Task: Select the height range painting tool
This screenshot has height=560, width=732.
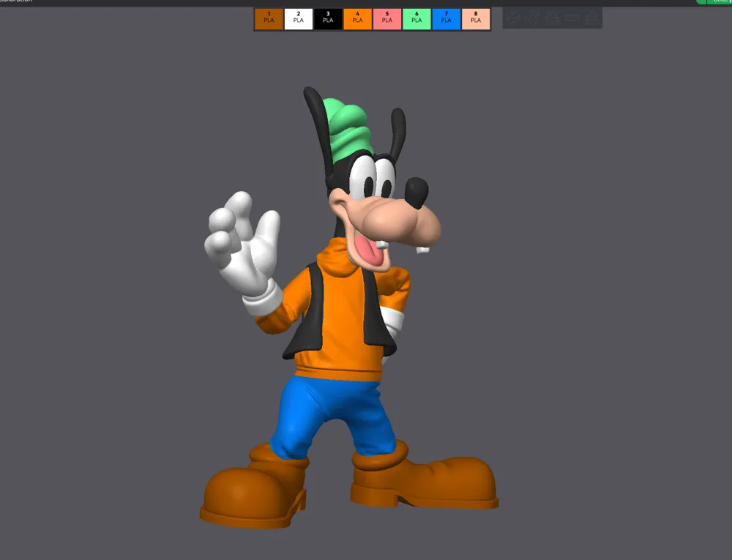Action: coord(572,18)
